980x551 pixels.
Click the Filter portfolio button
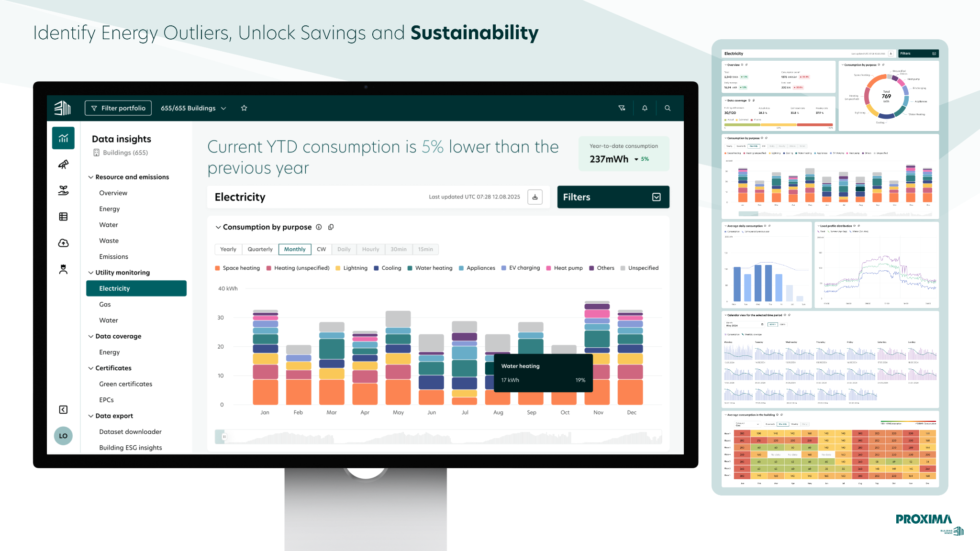click(118, 108)
